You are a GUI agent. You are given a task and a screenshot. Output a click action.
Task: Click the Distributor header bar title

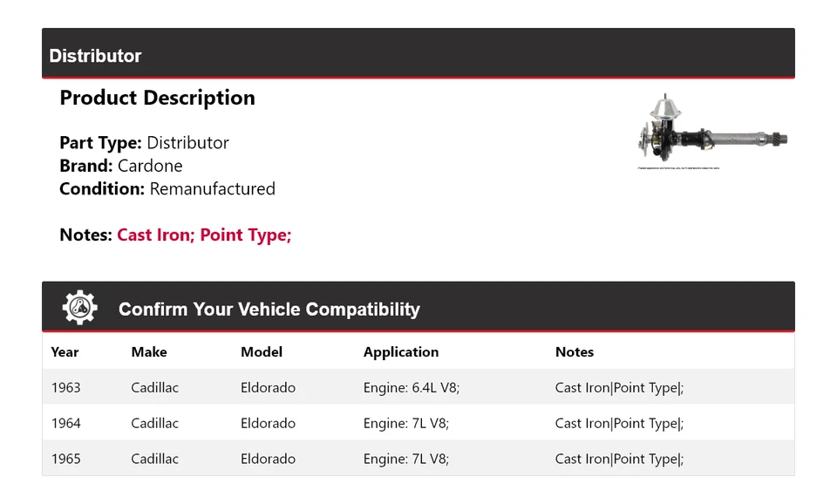[95, 56]
